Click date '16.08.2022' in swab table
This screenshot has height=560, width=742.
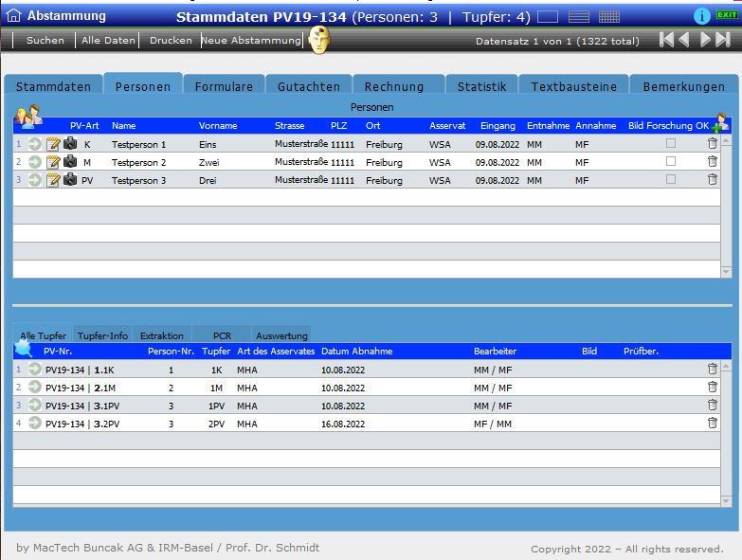coord(343,424)
